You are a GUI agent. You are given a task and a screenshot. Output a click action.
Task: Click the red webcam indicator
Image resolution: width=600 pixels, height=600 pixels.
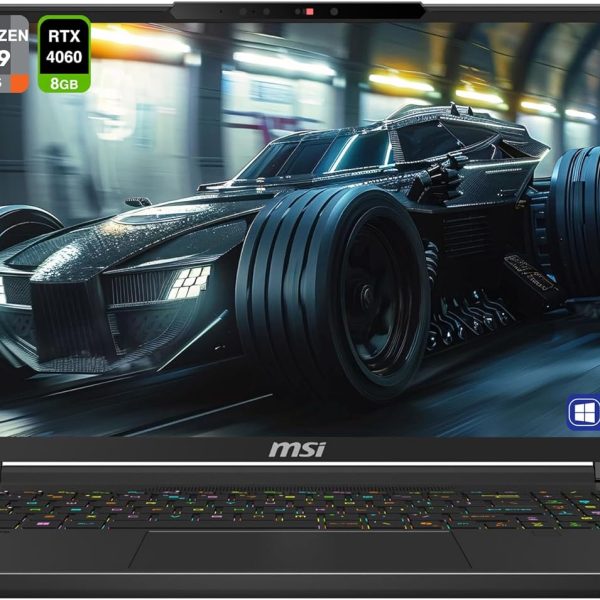tap(310, 11)
